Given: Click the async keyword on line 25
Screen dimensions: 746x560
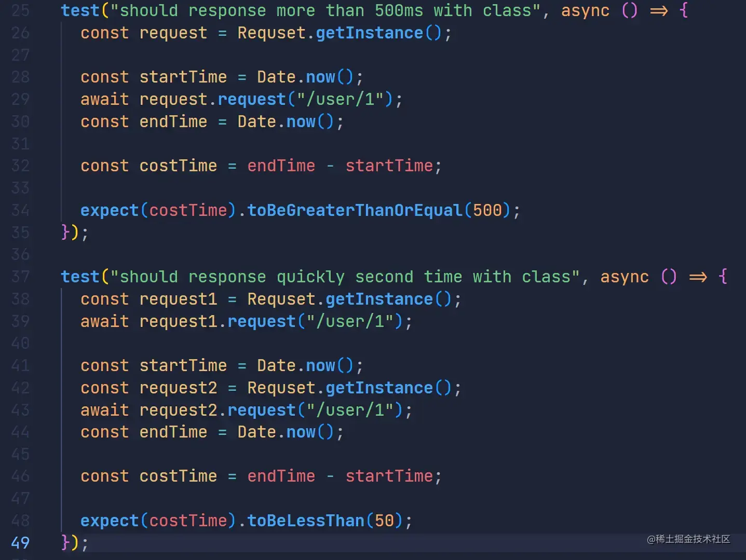Looking at the screenshot, I should [585, 10].
